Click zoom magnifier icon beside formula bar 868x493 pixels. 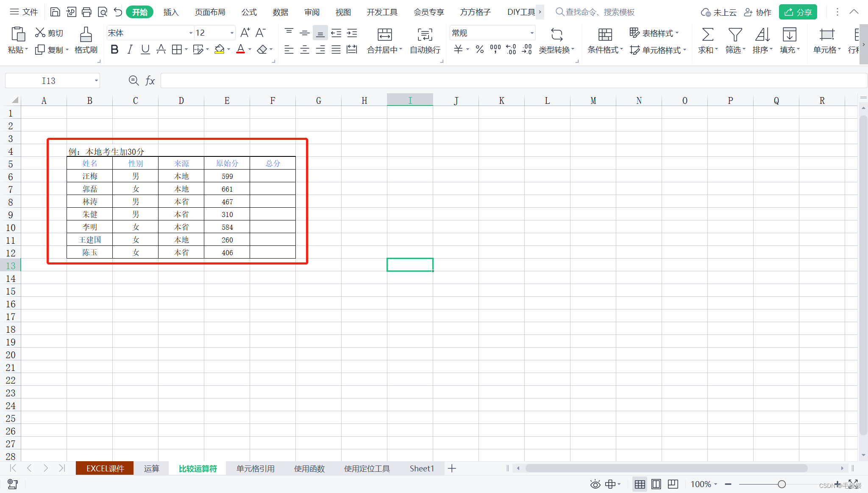coord(134,81)
